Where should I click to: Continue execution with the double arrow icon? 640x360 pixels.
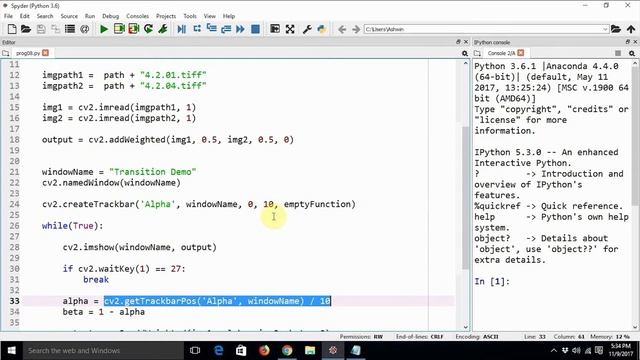pyautogui.click(x=240, y=29)
